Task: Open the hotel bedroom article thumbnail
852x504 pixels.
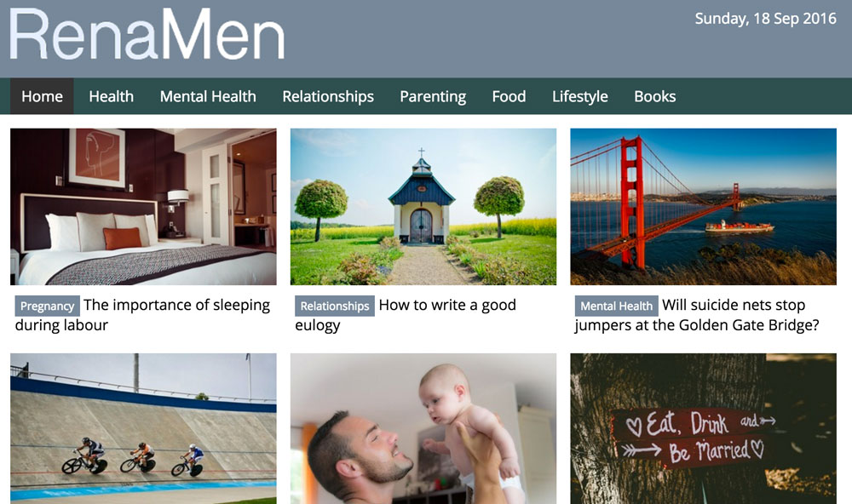Action: (x=143, y=206)
